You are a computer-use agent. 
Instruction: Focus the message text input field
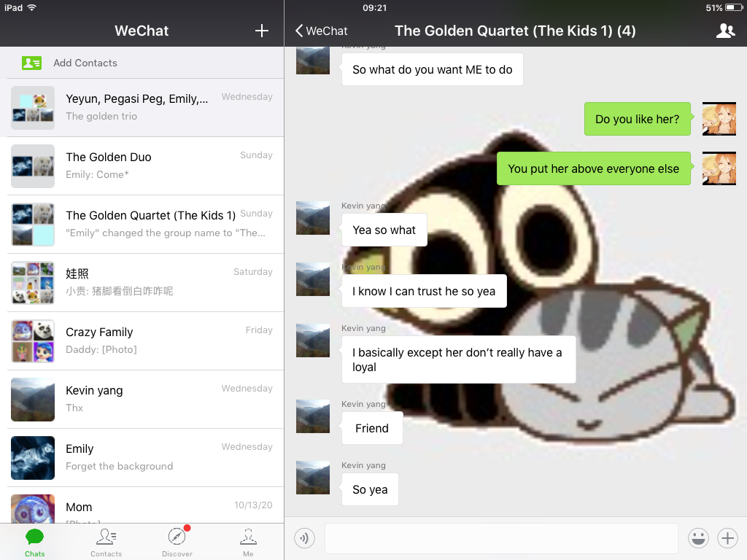tap(501, 538)
